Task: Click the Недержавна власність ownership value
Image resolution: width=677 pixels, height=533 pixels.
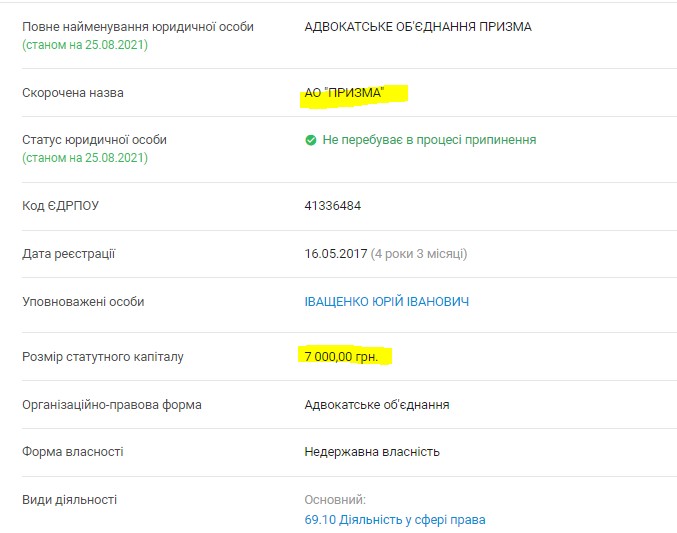Action: coord(372,452)
